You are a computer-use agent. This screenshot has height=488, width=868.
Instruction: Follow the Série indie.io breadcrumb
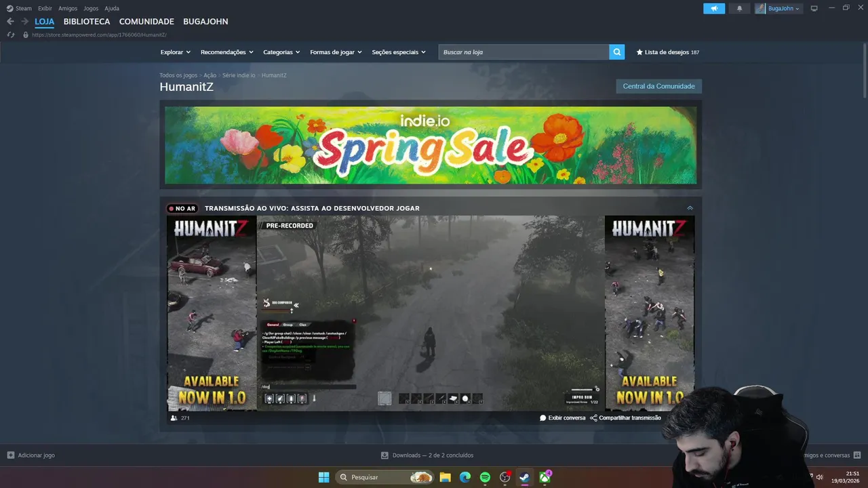coord(239,75)
